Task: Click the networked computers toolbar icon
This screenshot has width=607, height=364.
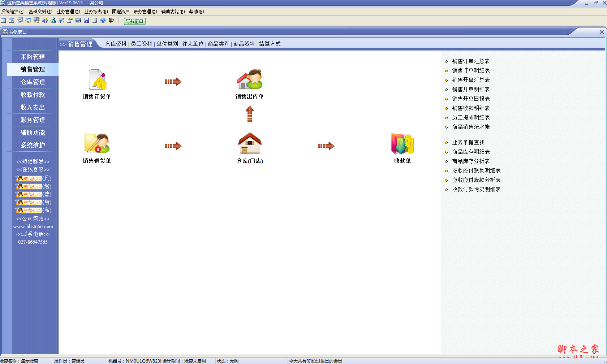Action: (x=61, y=21)
